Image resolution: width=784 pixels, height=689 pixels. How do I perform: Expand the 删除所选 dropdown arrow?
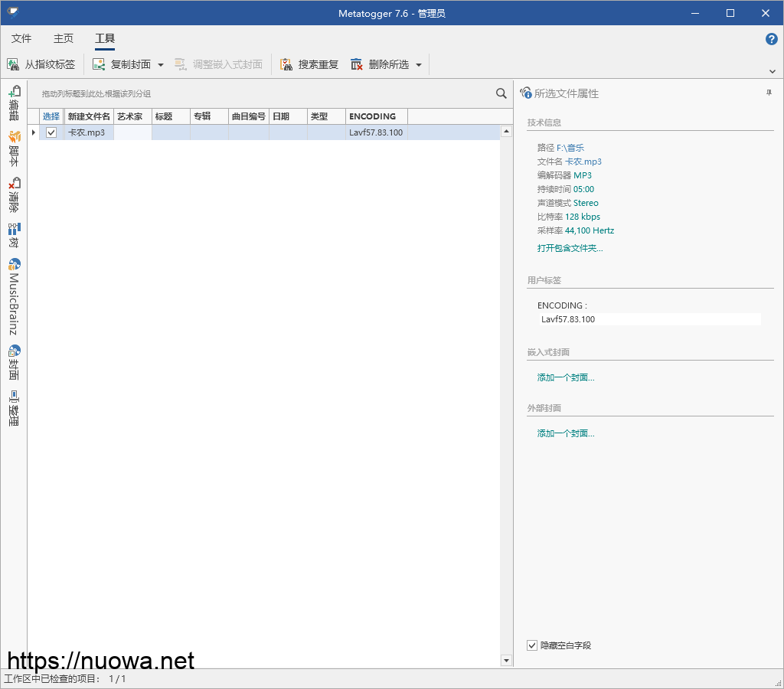(419, 65)
